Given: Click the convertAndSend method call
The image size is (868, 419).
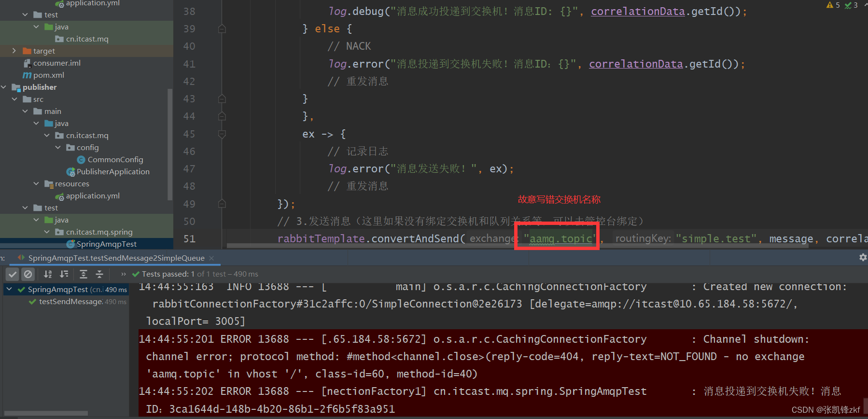Looking at the screenshot, I should coord(415,238).
